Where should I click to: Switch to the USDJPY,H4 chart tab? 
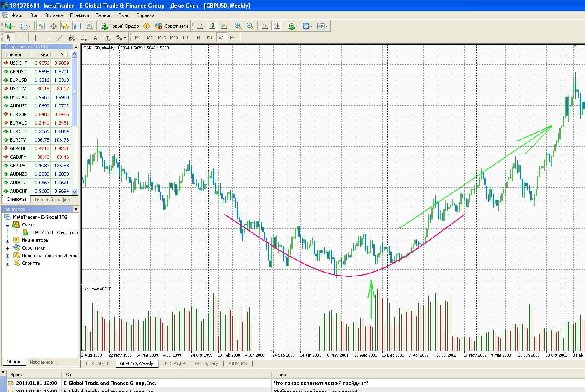pyautogui.click(x=174, y=363)
